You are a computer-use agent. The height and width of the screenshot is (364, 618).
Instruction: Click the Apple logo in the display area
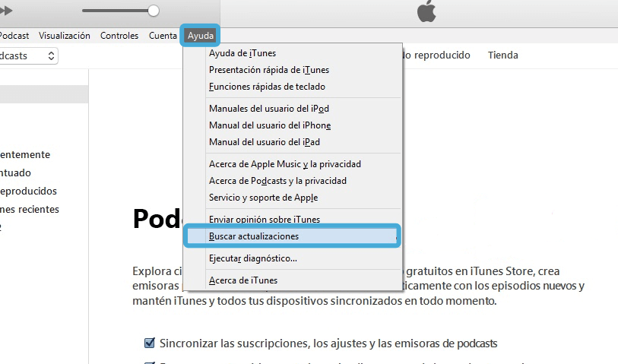426,11
